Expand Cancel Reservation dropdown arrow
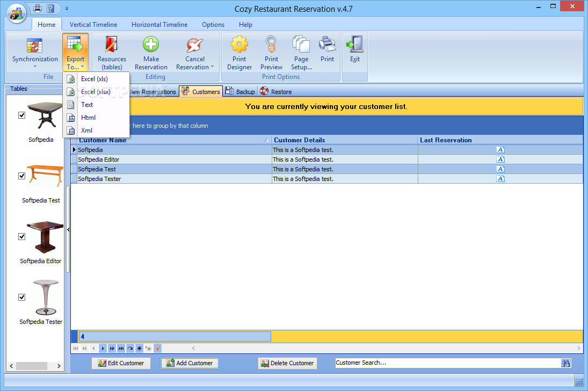This screenshot has height=391, width=588. point(212,67)
